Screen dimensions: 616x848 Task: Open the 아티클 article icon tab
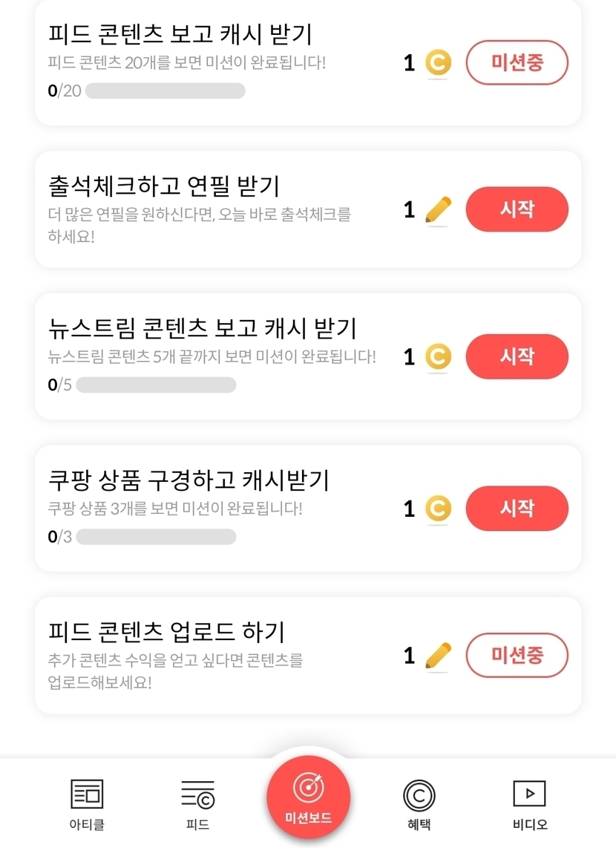pos(87,795)
